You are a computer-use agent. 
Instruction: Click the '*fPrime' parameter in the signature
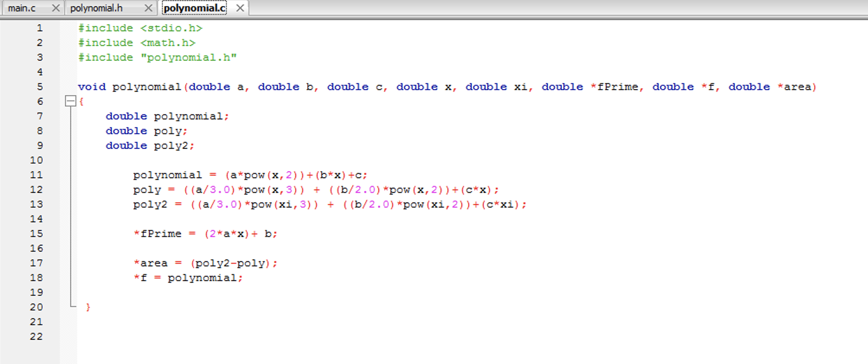[614, 87]
